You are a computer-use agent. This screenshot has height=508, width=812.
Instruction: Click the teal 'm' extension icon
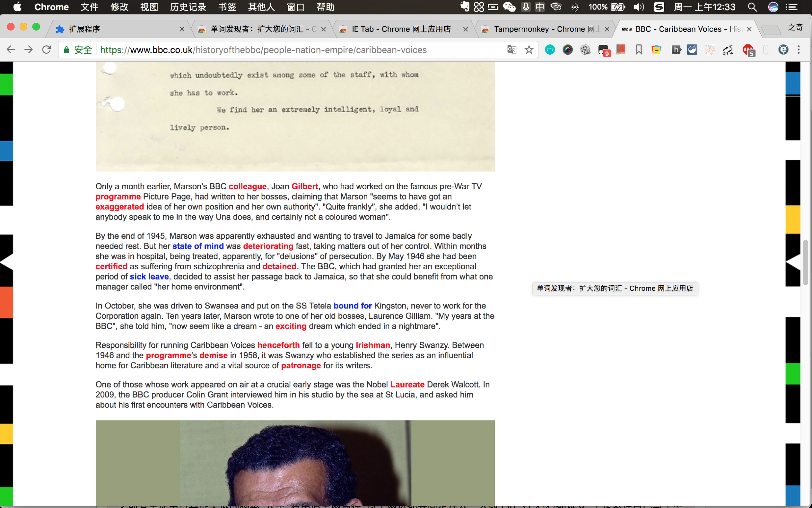point(550,50)
